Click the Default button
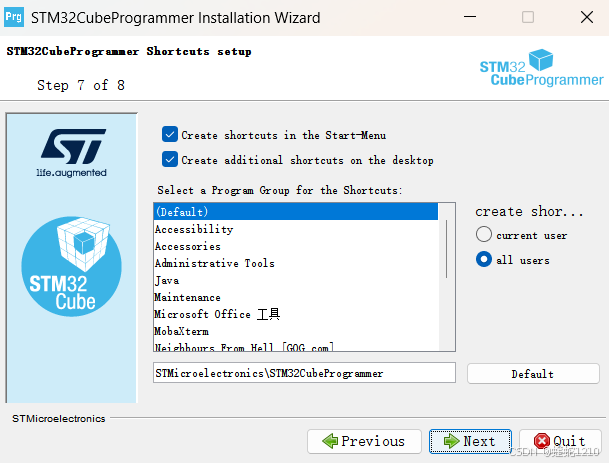The image size is (609, 463). [x=533, y=374]
